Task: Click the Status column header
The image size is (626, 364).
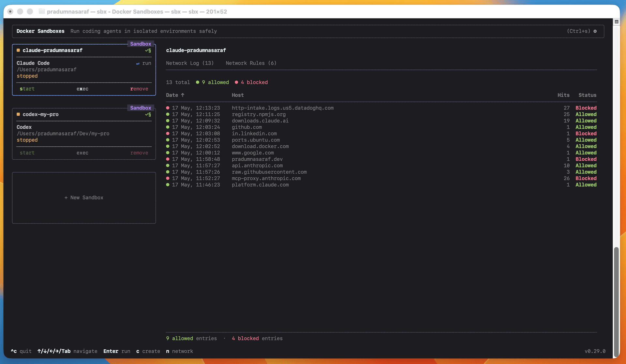Action: coord(588,95)
